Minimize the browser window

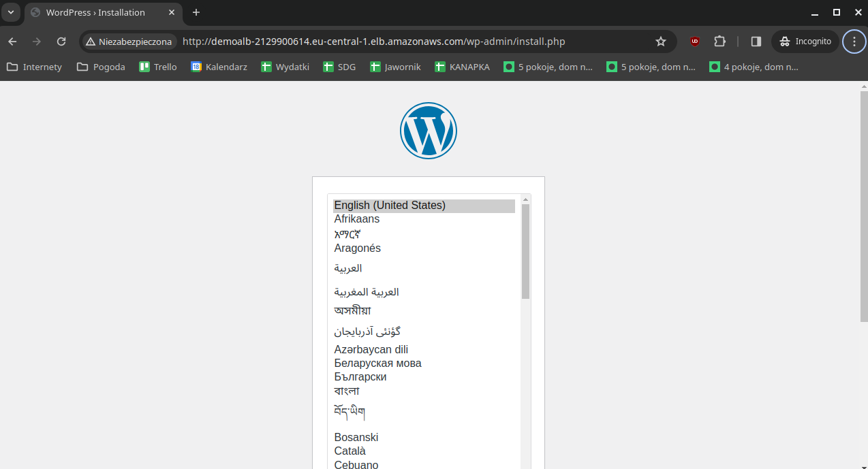[815, 12]
